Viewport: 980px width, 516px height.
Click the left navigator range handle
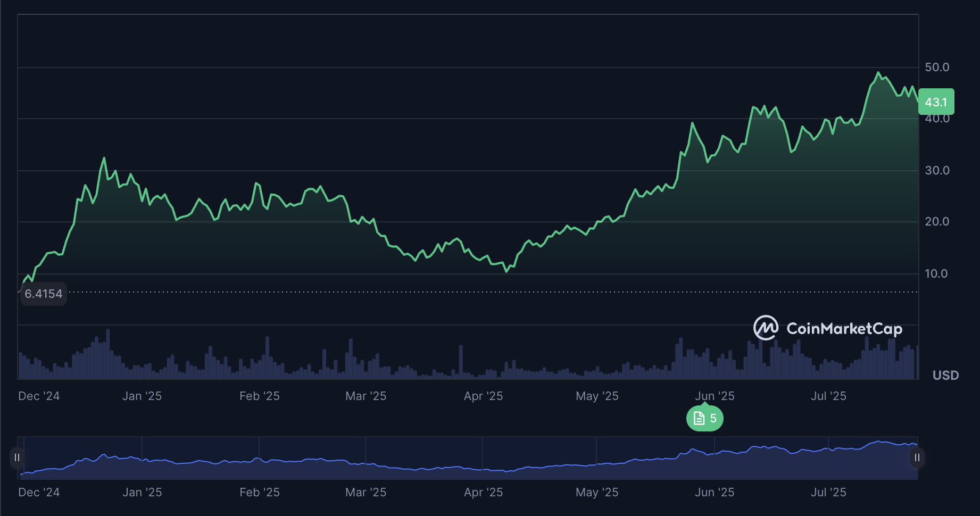point(17,457)
